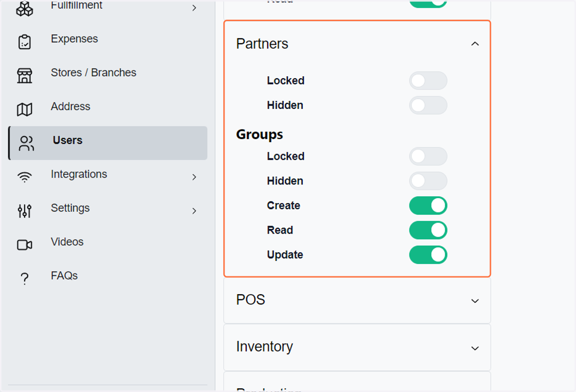Screen dimensions: 576x392
Task: Click the Fulfillment boxes icon
Action: click(x=24, y=8)
